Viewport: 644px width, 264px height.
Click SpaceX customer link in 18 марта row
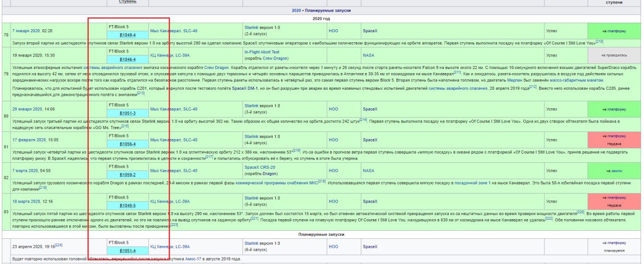(x=370, y=201)
